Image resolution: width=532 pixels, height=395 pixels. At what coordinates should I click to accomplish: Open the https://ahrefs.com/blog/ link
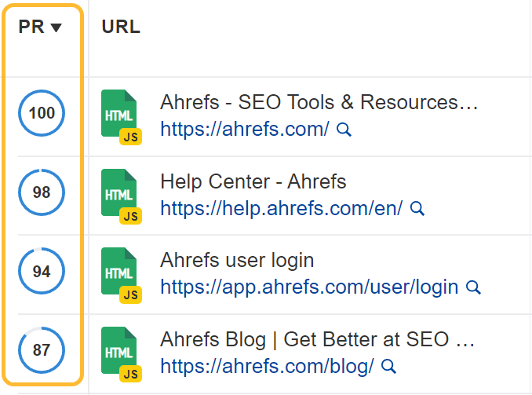[267, 366]
